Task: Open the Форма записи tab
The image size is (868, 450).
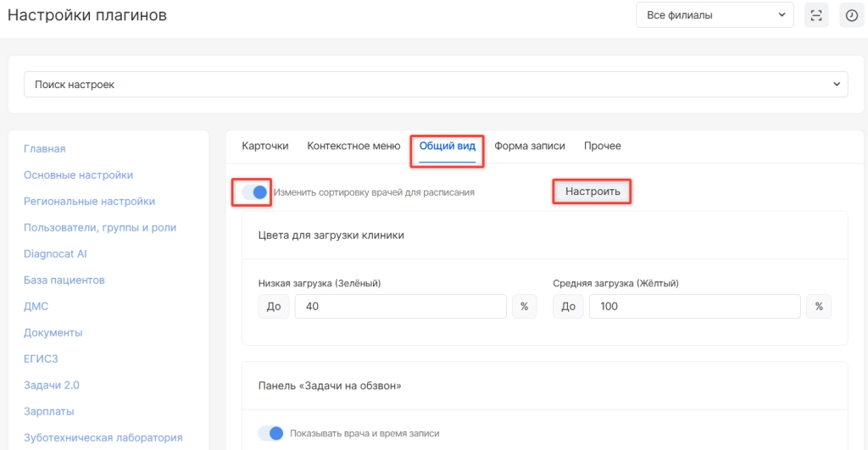Action: tap(530, 146)
